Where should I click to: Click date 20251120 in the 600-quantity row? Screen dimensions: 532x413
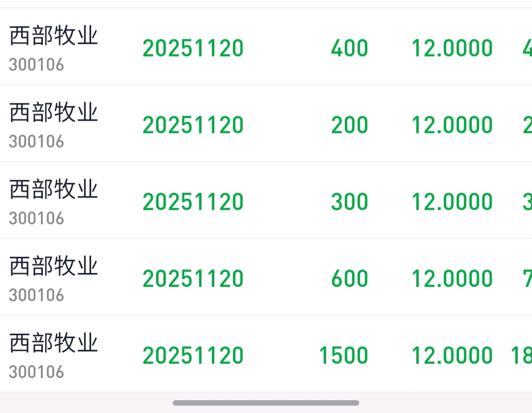[x=193, y=279]
